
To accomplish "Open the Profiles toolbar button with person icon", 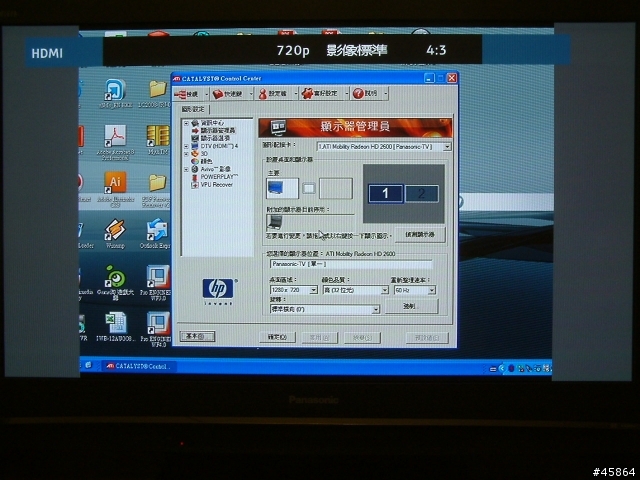I will (x=273, y=94).
